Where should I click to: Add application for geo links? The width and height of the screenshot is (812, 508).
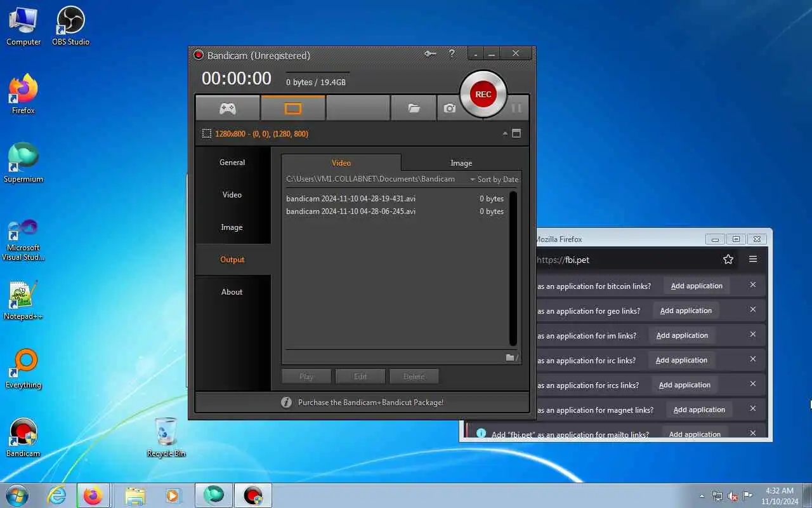point(686,311)
